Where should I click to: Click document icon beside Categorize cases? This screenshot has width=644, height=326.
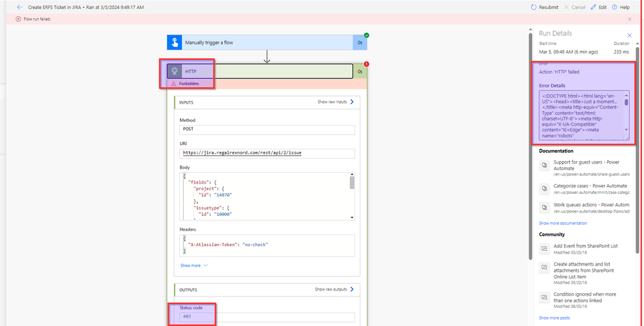pos(544,189)
